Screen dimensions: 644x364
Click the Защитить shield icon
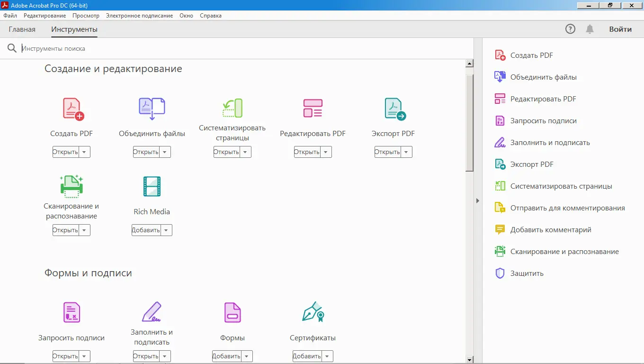point(500,273)
